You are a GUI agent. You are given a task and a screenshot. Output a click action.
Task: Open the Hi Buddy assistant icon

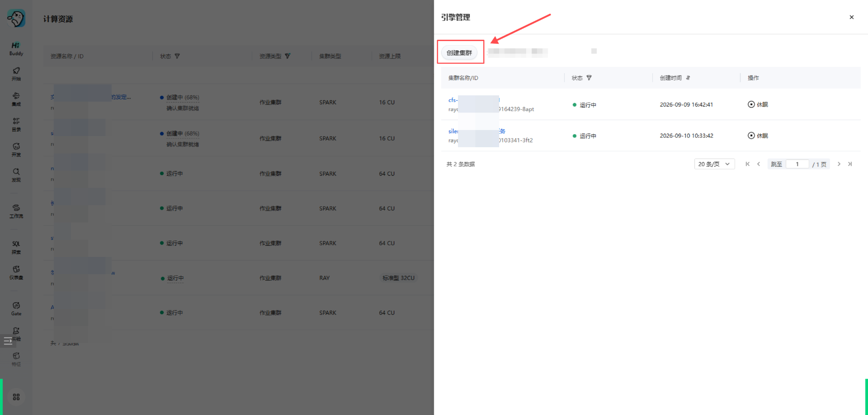pyautogui.click(x=16, y=48)
